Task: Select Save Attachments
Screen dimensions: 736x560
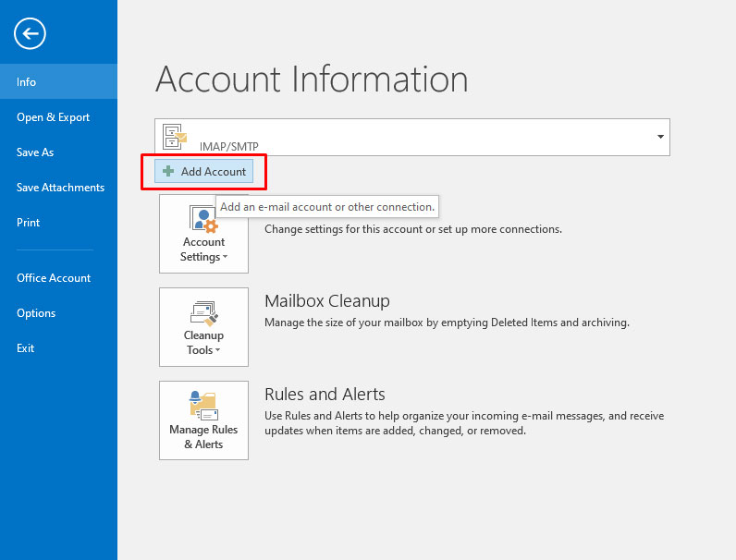Action: tap(58, 188)
